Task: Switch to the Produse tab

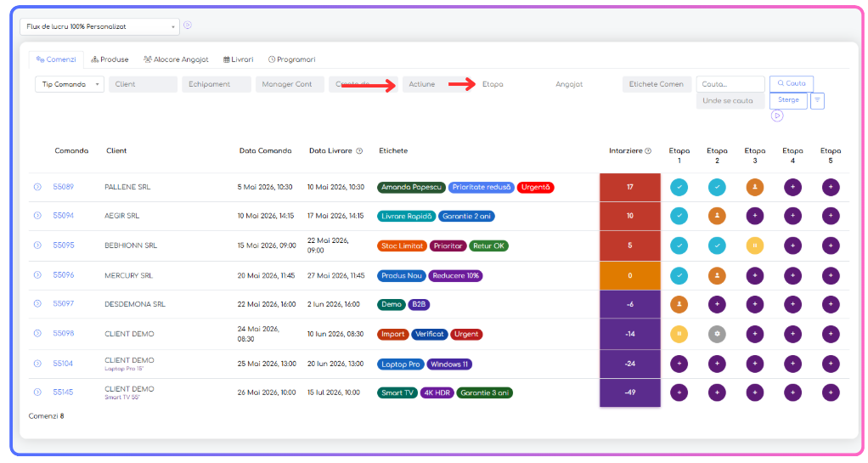Action: click(x=110, y=59)
